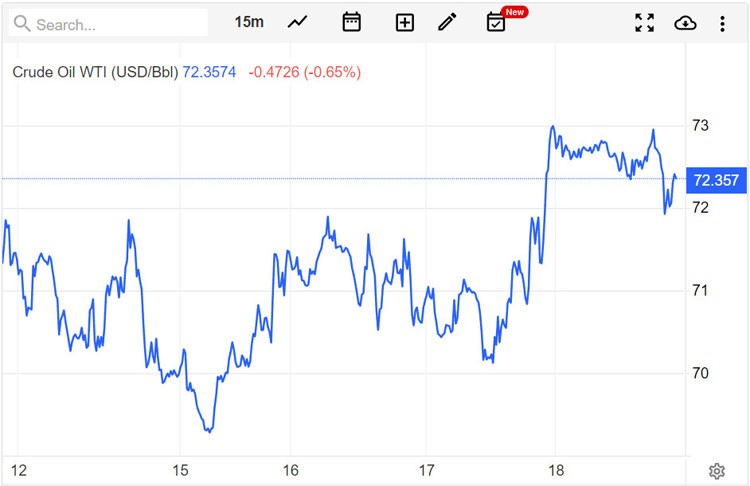Open the three-dot more options menu

pos(722,22)
